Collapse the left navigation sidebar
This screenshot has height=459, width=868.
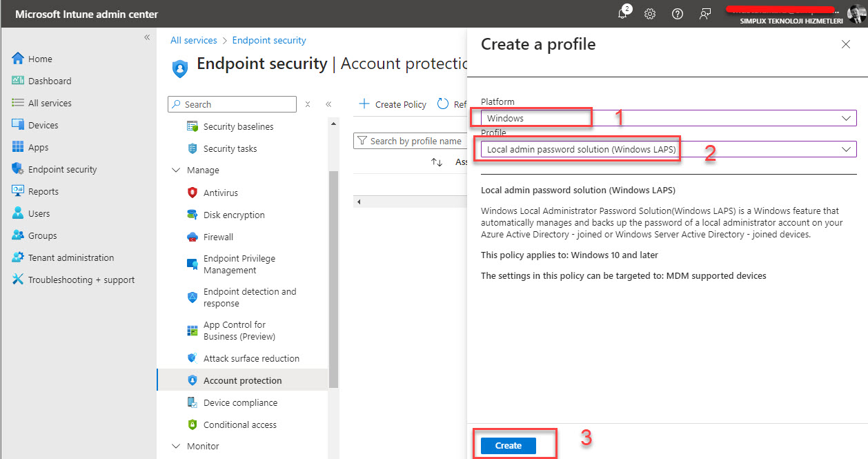147,37
